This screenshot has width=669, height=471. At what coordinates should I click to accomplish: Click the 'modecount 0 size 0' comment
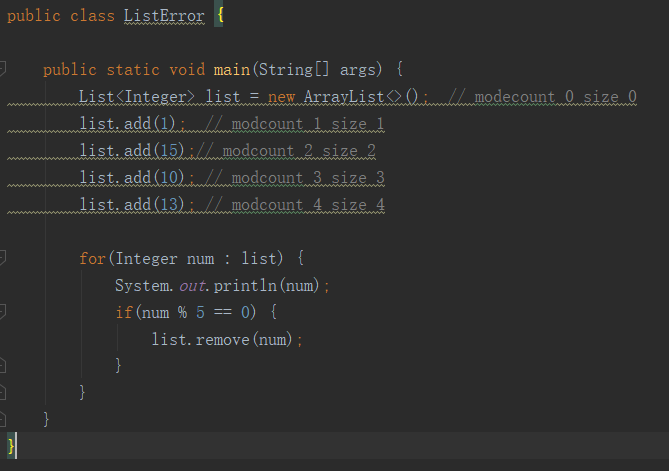pos(542,97)
